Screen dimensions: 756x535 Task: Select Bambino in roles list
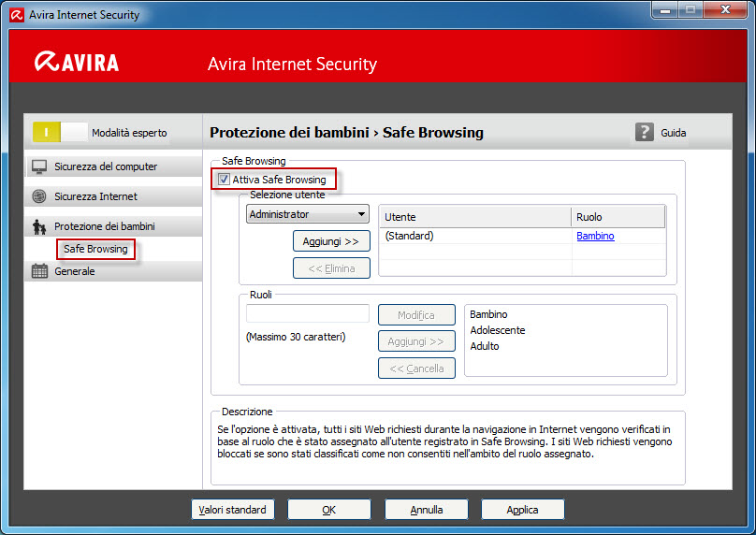(488, 314)
